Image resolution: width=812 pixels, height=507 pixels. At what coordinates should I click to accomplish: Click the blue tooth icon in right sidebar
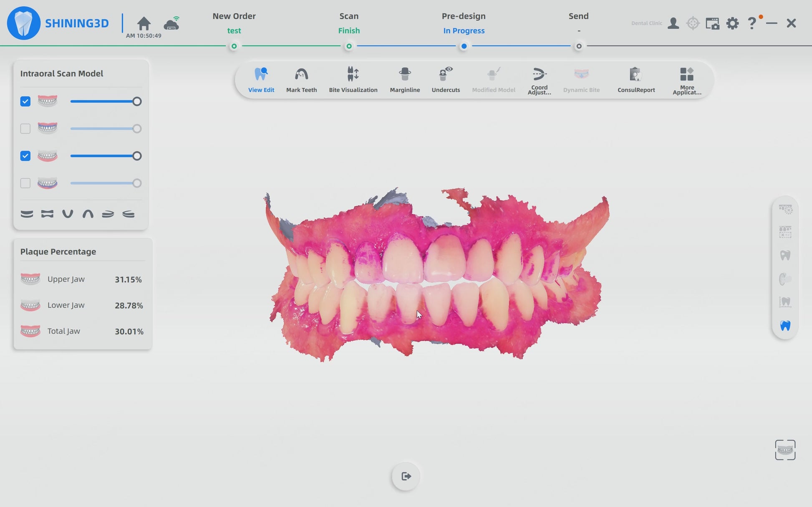(x=785, y=326)
